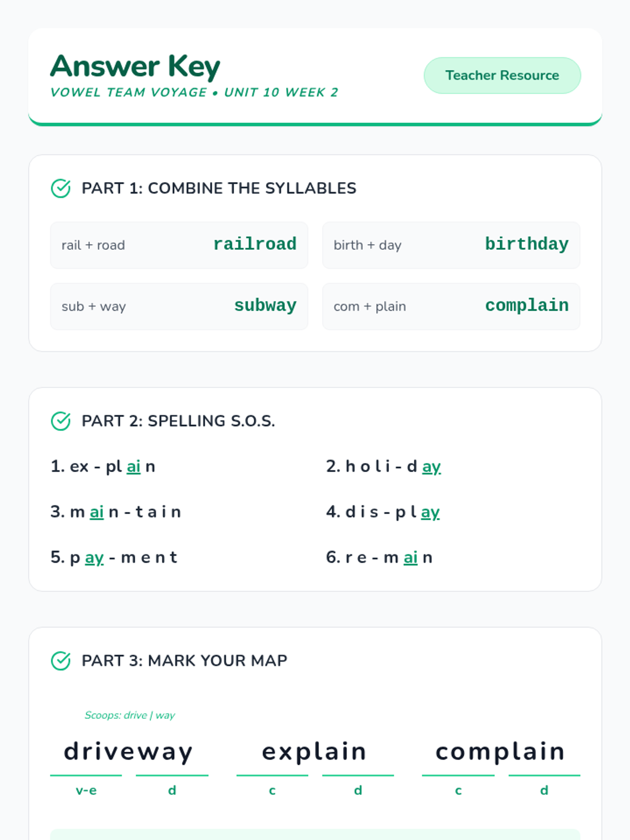Image resolution: width=630 pixels, height=840 pixels.
Task: Click the word explain in Part 3
Action: click(314, 752)
